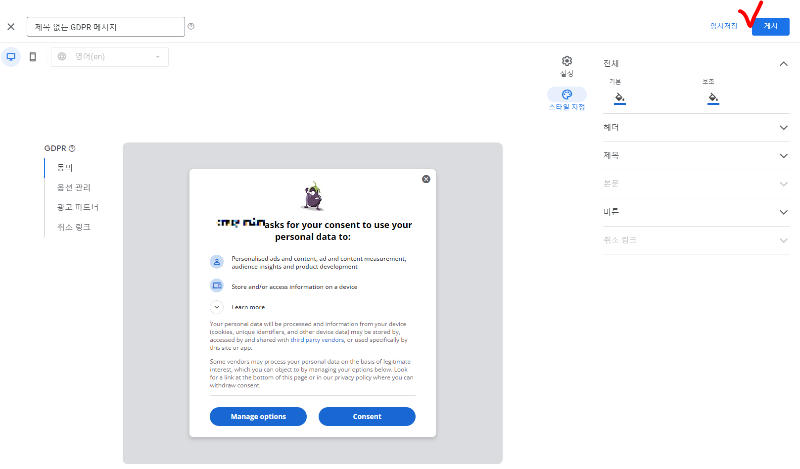The image size is (800, 469).
Task: Expand the 제목 section
Action: coord(696,156)
